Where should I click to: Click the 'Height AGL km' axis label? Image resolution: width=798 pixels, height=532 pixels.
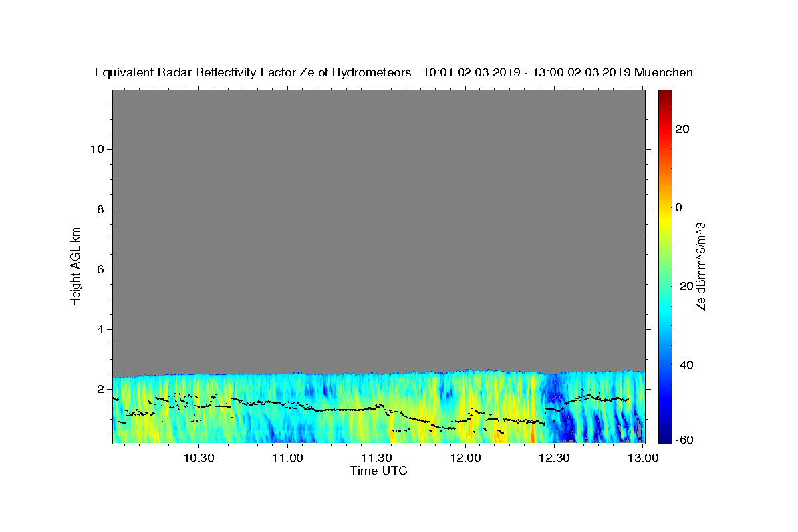76,266
